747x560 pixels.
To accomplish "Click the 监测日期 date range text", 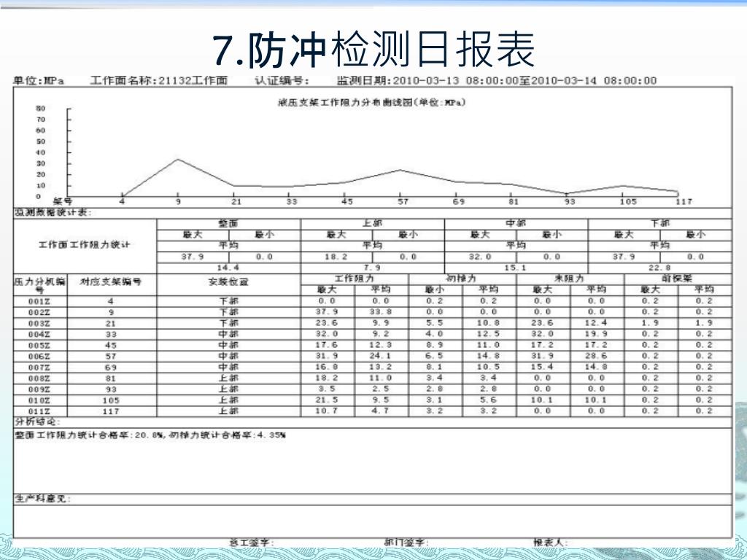I will tap(496, 80).
